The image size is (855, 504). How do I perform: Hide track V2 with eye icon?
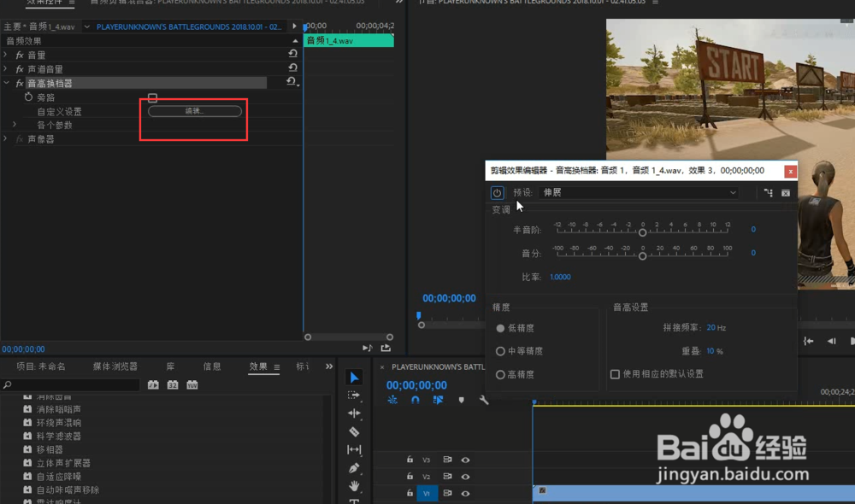pyautogui.click(x=465, y=477)
